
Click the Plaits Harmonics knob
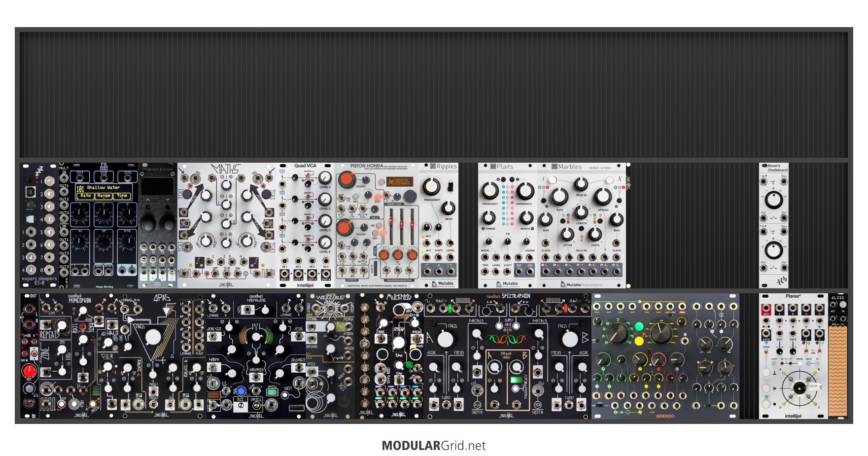coord(525,190)
